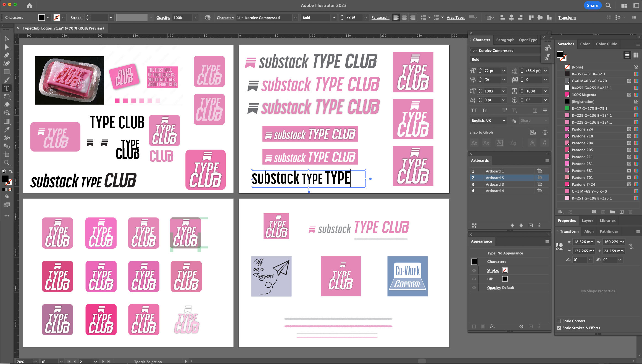The height and width of the screenshot is (364, 642).
Task: Open stroke weight dropdown
Action: point(111,18)
